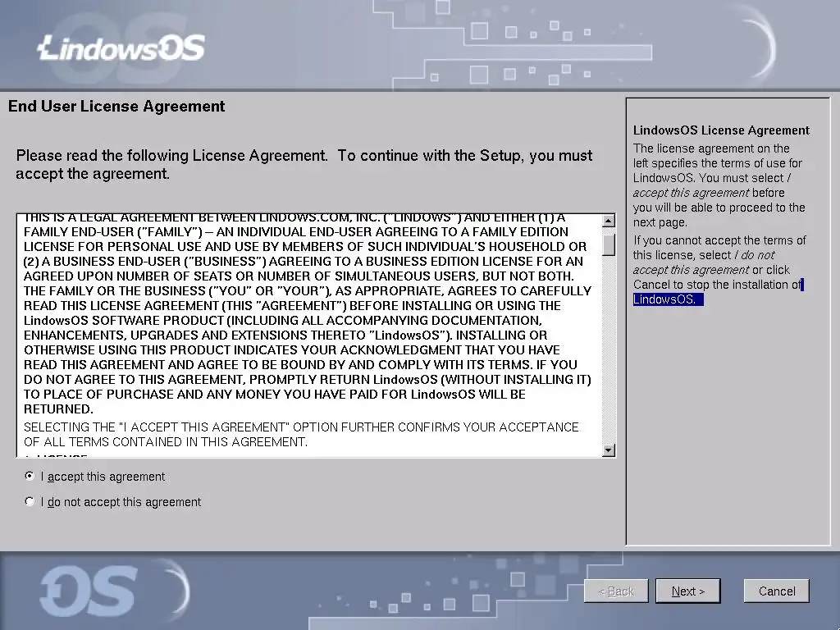Click the word "RETURNED." in the license
The height and width of the screenshot is (630, 840).
(58, 409)
